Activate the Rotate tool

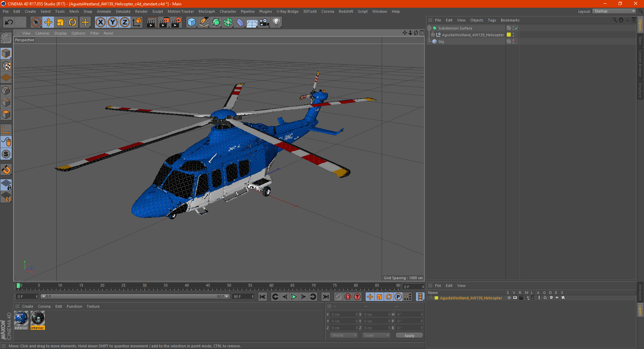coord(72,22)
